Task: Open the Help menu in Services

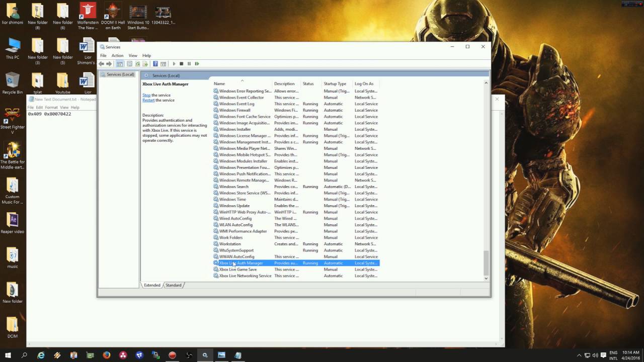Action: (x=146, y=55)
